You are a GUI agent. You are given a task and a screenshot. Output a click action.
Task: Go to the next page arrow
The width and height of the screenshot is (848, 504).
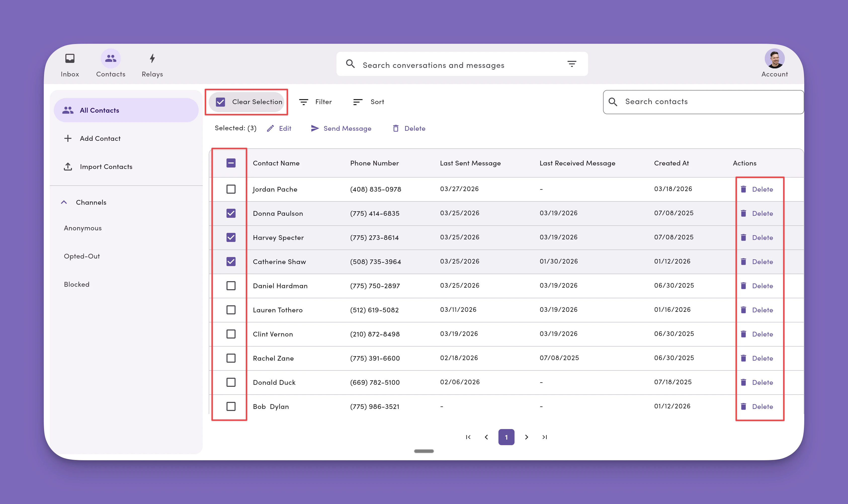pos(526,437)
